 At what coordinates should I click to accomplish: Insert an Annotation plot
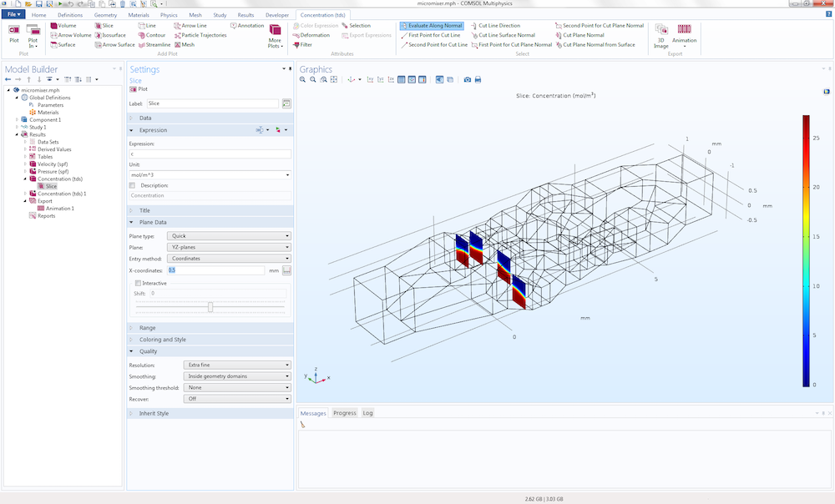[247, 26]
